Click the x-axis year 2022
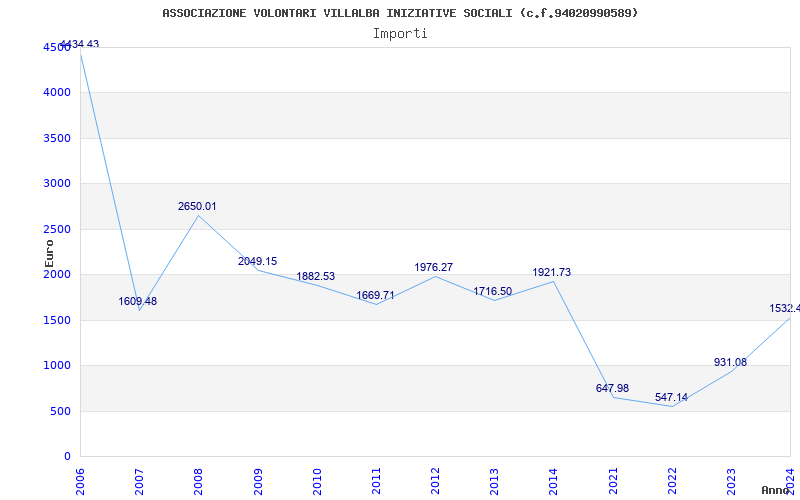The width and height of the screenshot is (800, 500). pos(672,481)
